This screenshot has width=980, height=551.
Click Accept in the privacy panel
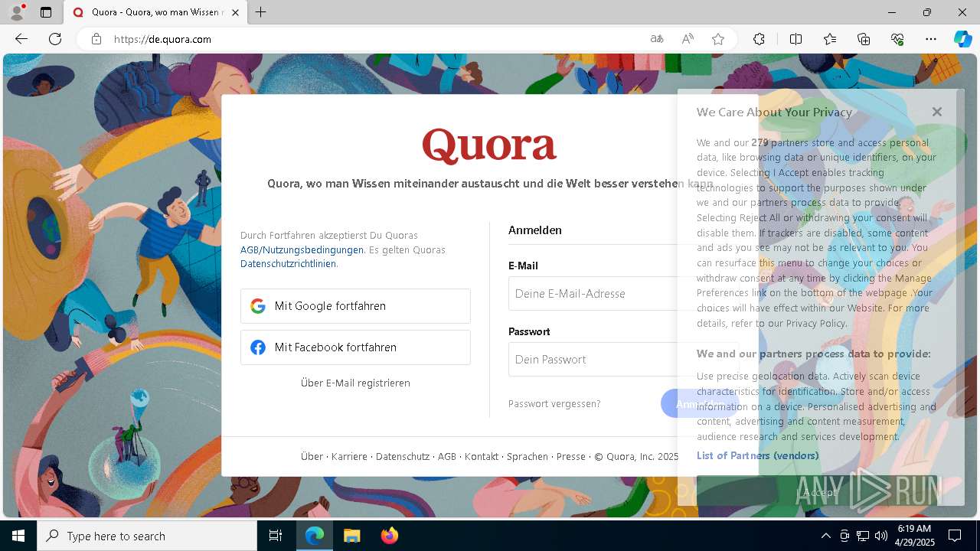pos(819,492)
